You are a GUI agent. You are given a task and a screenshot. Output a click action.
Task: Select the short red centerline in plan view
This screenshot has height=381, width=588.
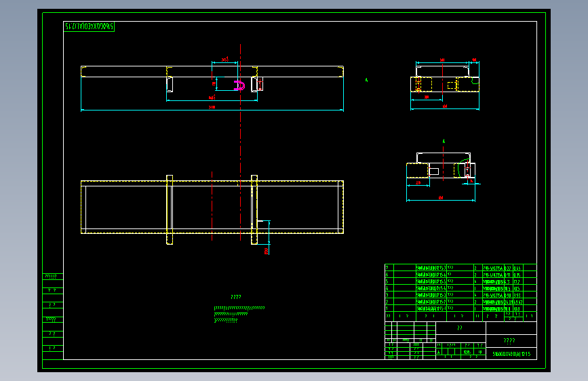tap(212, 206)
